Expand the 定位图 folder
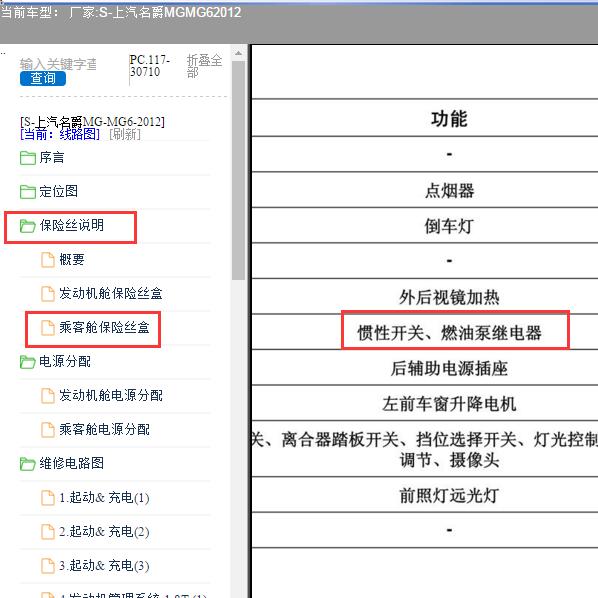 click(58, 191)
